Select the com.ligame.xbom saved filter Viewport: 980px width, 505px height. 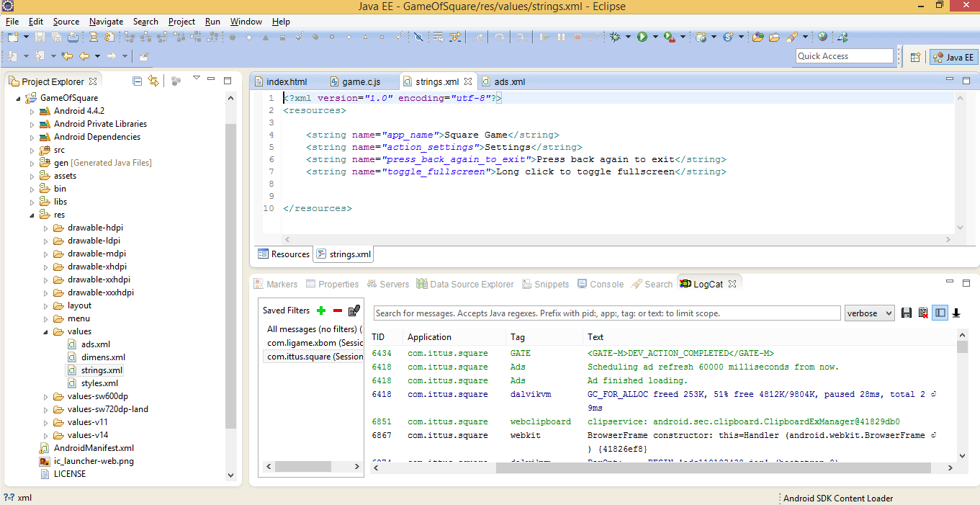314,343
